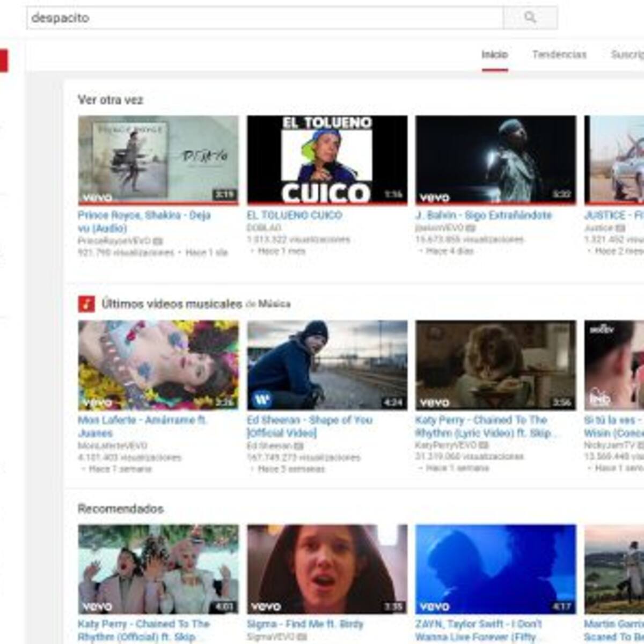Click the Últimos videos musicales section heading
The height and width of the screenshot is (644, 644).
(x=172, y=304)
